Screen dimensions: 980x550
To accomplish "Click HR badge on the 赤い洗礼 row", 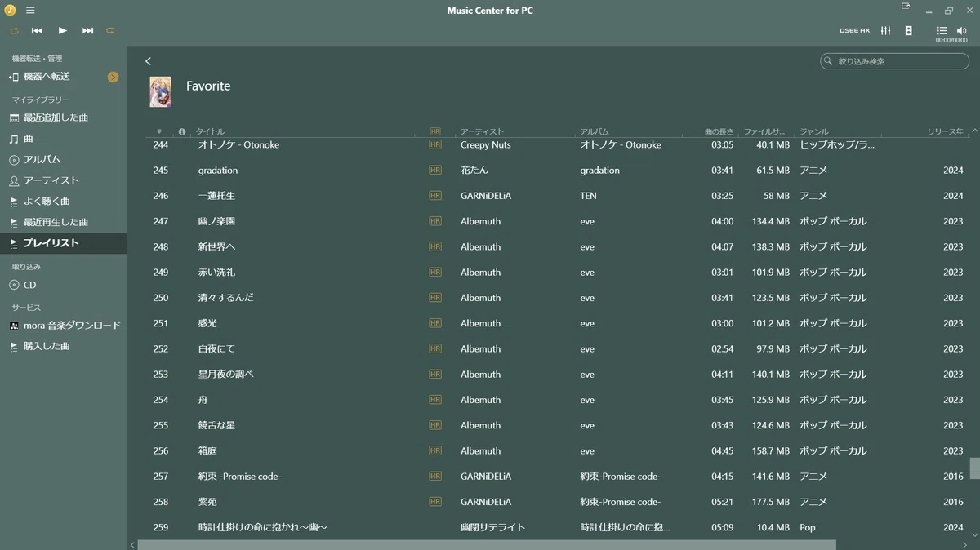I will (x=435, y=273).
